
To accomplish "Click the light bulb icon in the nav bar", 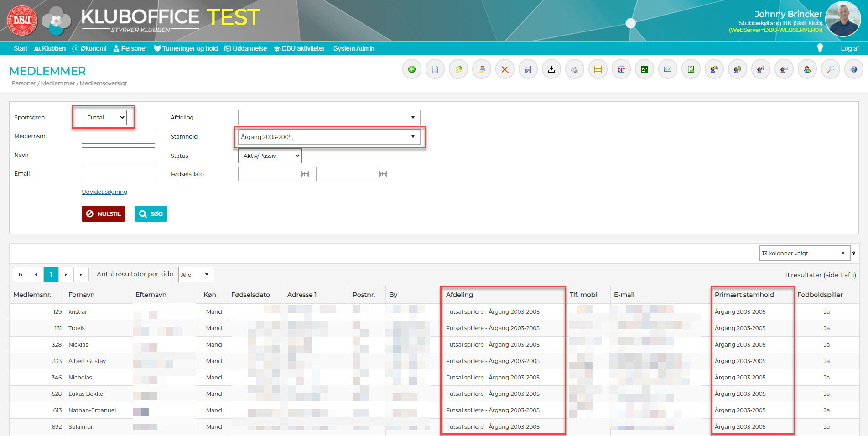I will 820,48.
